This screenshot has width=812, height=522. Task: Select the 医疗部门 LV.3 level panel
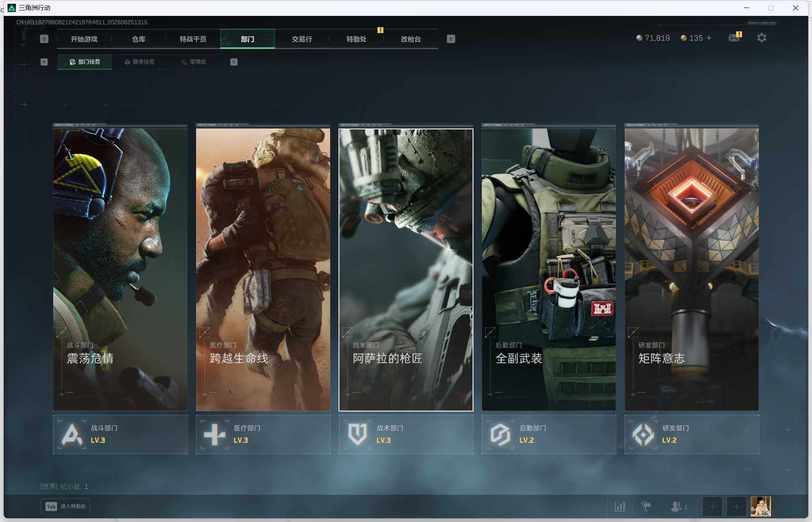coord(263,435)
